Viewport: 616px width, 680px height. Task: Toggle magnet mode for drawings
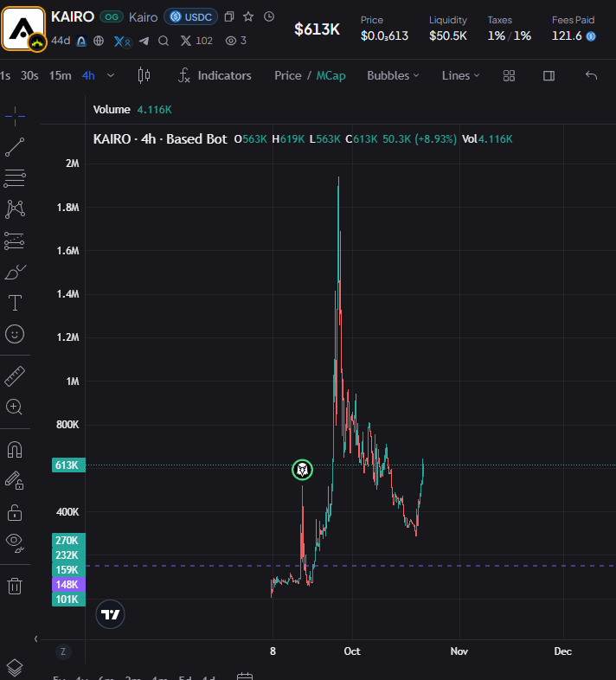(x=15, y=450)
